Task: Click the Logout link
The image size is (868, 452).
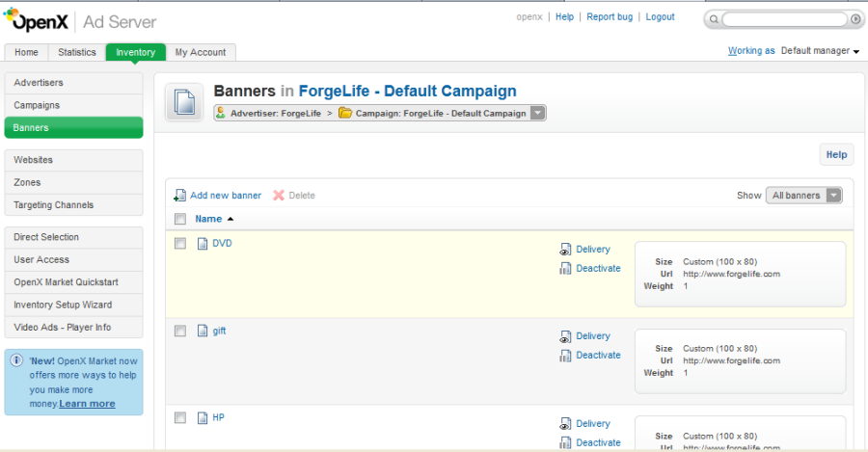Action: point(660,17)
